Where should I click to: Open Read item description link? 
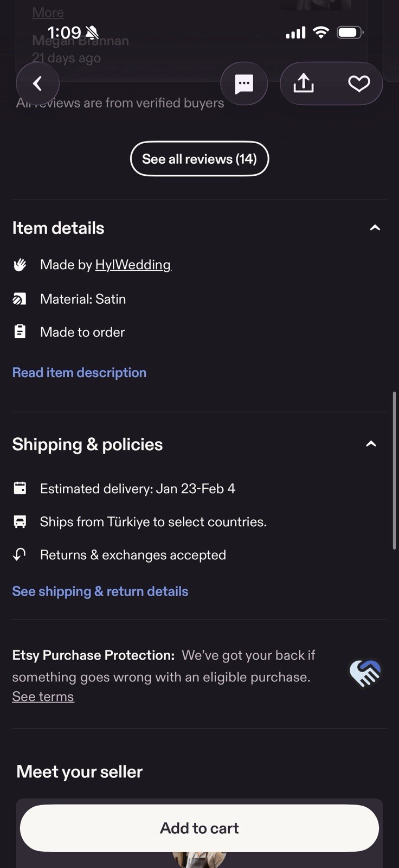click(x=79, y=373)
